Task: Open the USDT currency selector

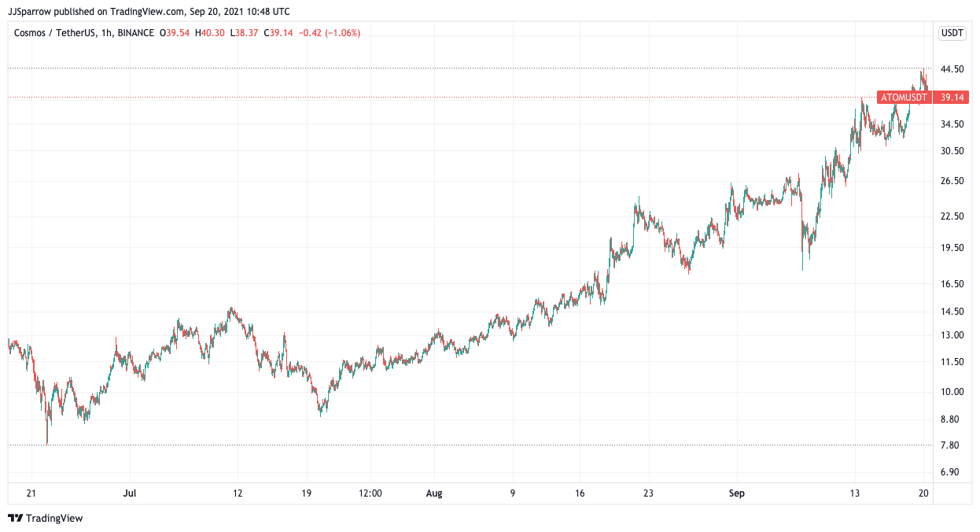Action: pyautogui.click(x=952, y=33)
